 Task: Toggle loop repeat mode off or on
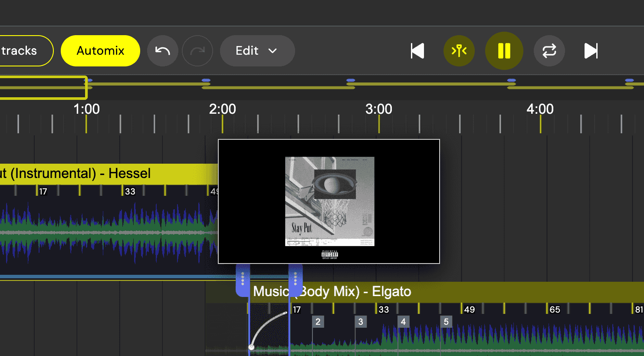click(549, 51)
